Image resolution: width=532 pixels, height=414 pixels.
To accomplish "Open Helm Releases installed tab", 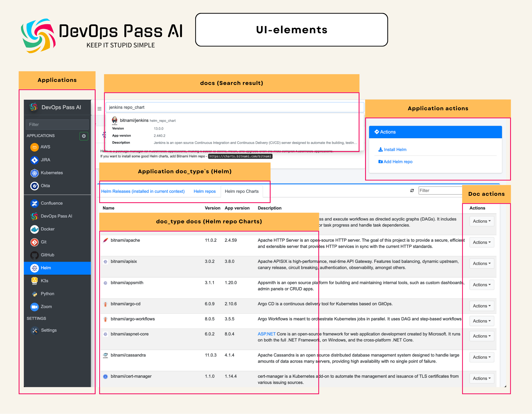I will 143,191.
